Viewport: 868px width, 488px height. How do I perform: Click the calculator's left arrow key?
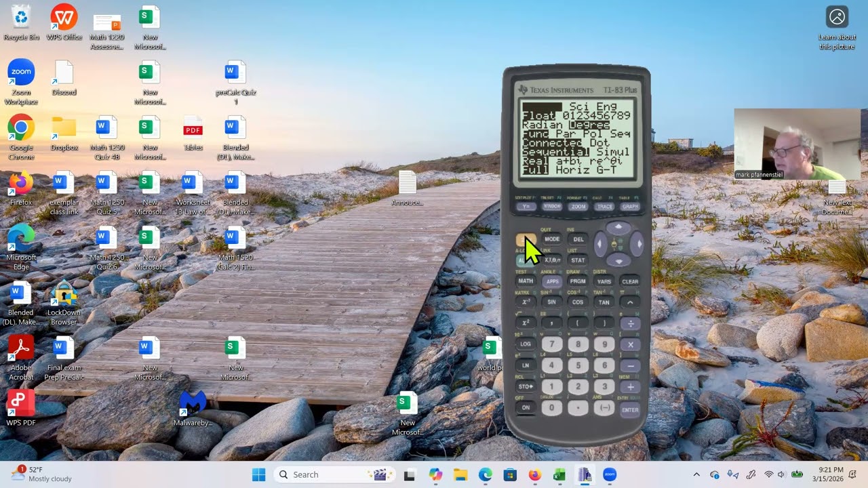pos(600,244)
